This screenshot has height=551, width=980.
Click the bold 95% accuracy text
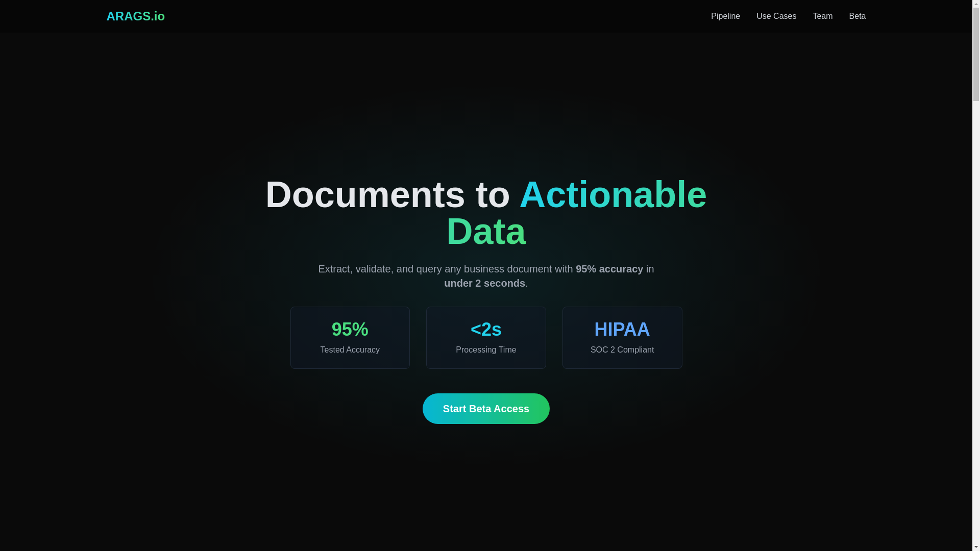[x=609, y=269]
